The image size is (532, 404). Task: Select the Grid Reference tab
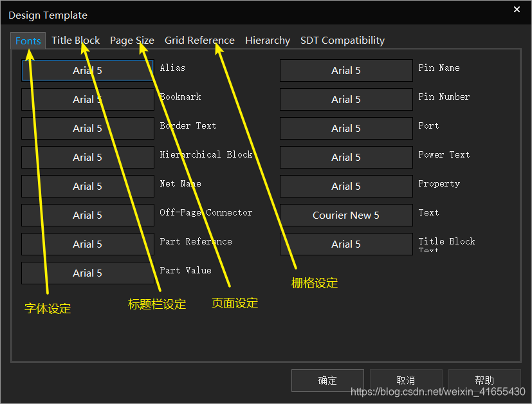[x=199, y=41]
